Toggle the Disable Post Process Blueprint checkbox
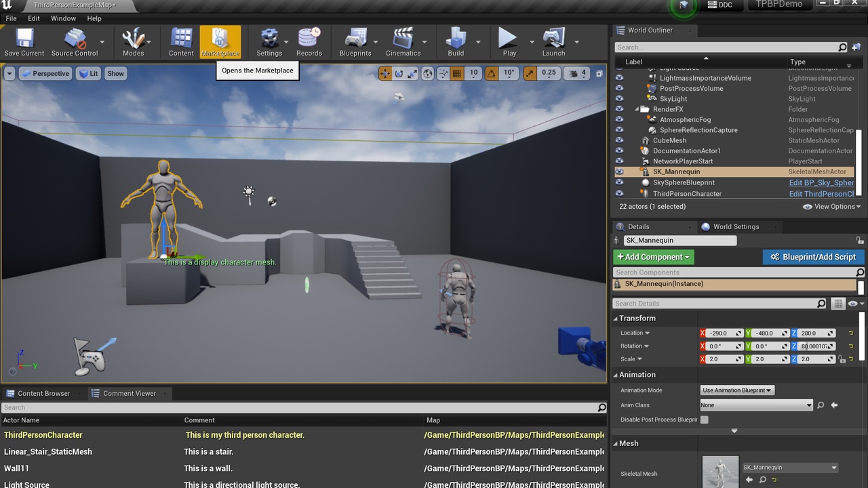The image size is (868, 488). pos(705,420)
